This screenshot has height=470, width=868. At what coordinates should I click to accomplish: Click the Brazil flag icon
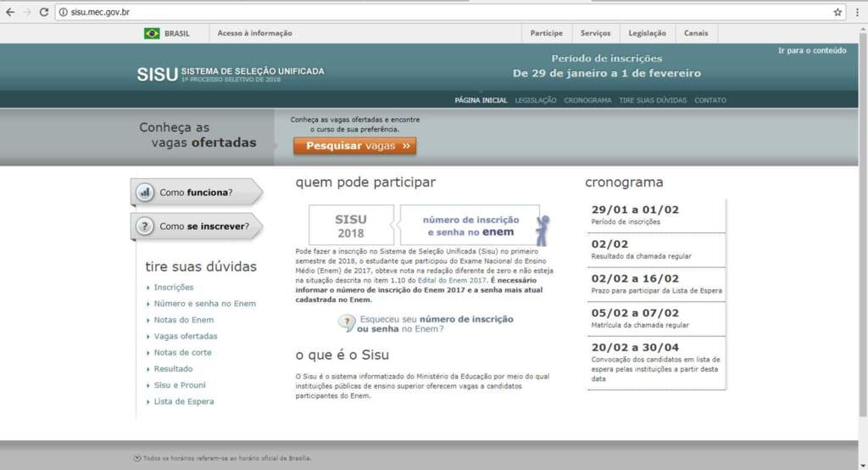[152, 33]
